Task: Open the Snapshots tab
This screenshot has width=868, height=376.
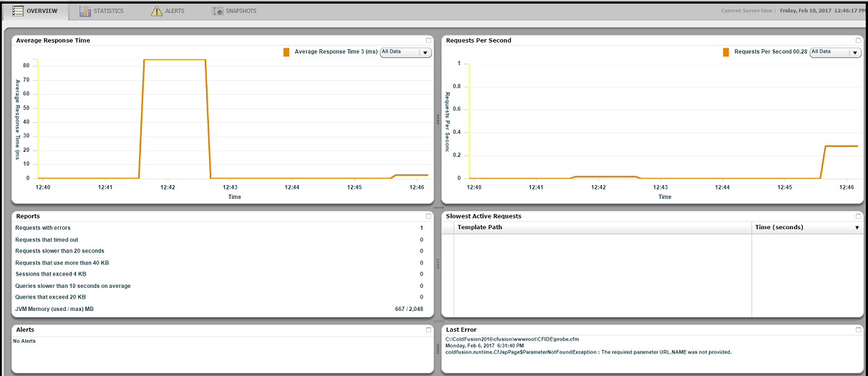Action: pyautogui.click(x=235, y=12)
